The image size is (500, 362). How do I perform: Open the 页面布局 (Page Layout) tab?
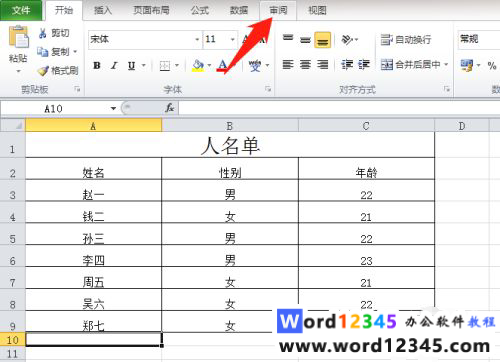151,10
